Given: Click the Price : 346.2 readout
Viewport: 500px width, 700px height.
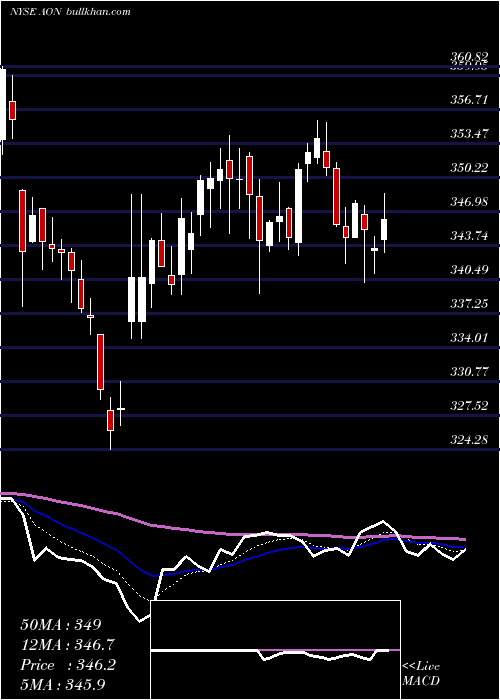Looking at the screenshot, I should 68,665.
